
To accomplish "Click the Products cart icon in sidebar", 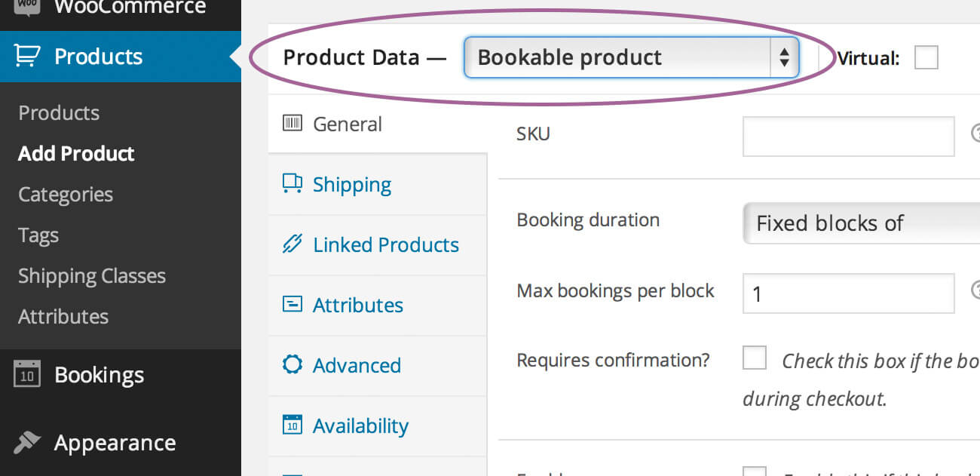I will click(x=25, y=55).
